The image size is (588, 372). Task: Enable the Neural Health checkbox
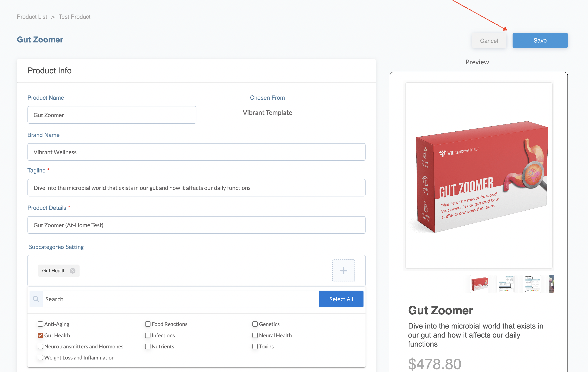pyautogui.click(x=255, y=335)
